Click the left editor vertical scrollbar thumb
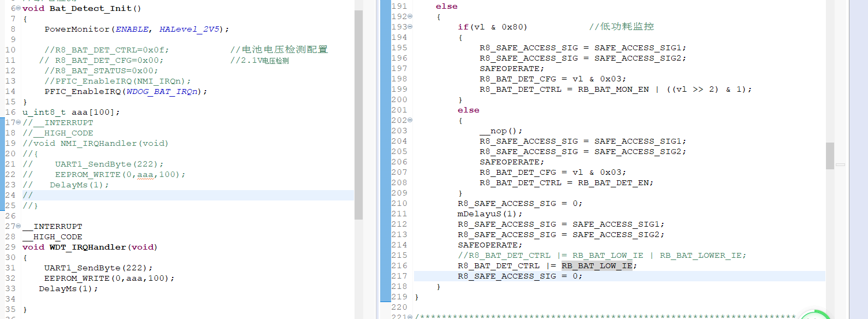 coord(358,115)
